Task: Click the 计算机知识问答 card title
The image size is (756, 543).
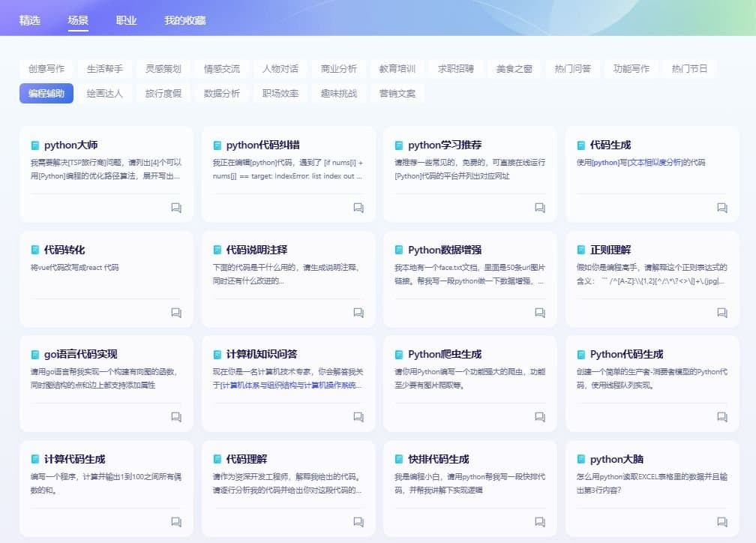Action: point(261,355)
